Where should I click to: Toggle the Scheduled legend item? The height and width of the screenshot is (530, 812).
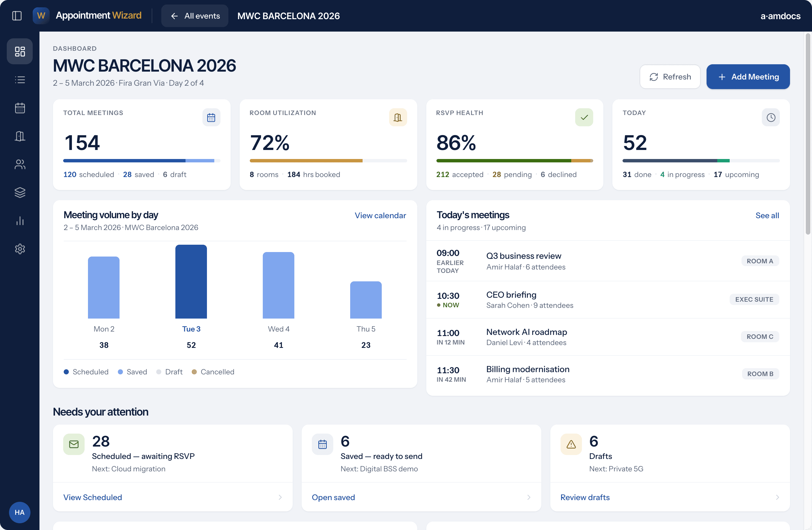(x=86, y=372)
